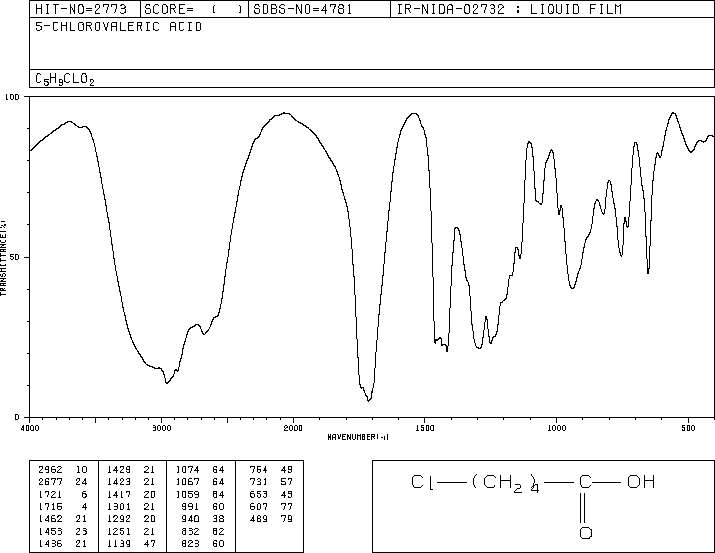Image resolution: width=715 pixels, height=553 pixels.
Task: Click the Cl atom in the structure
Action: click(422, 482)
